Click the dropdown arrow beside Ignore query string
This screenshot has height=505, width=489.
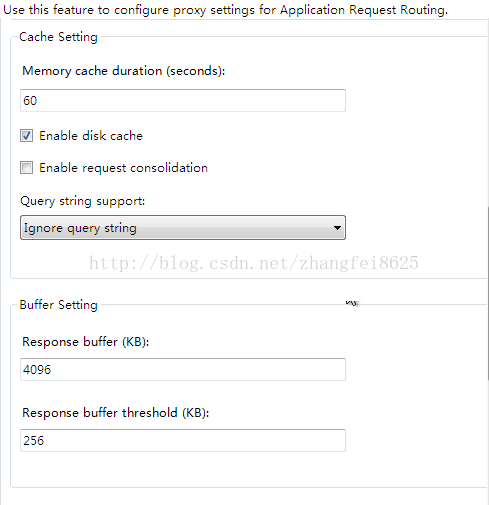click(x=337, y=228)
